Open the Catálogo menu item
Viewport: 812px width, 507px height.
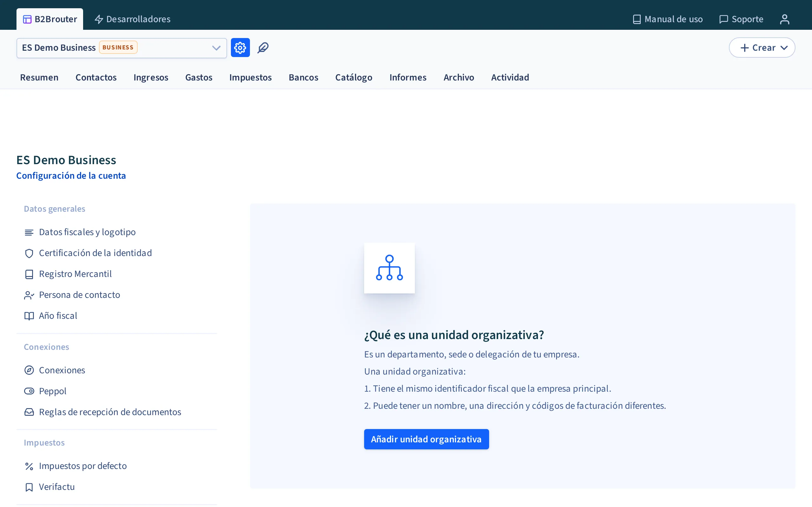tap(354, 77)
